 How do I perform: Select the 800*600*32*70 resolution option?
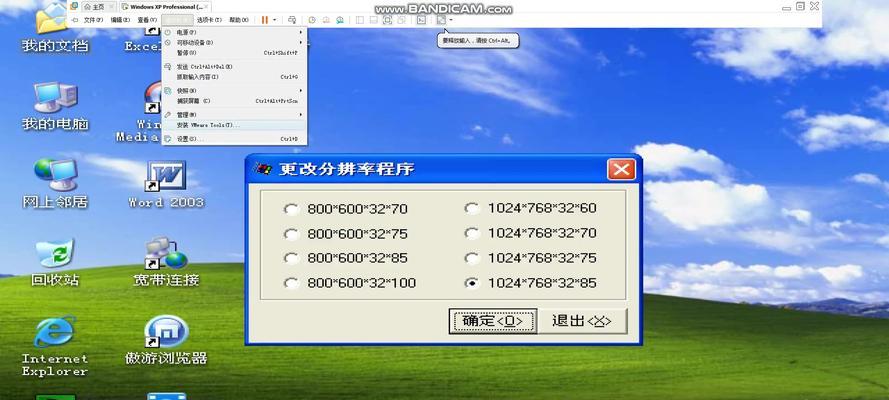coord(346,209)
